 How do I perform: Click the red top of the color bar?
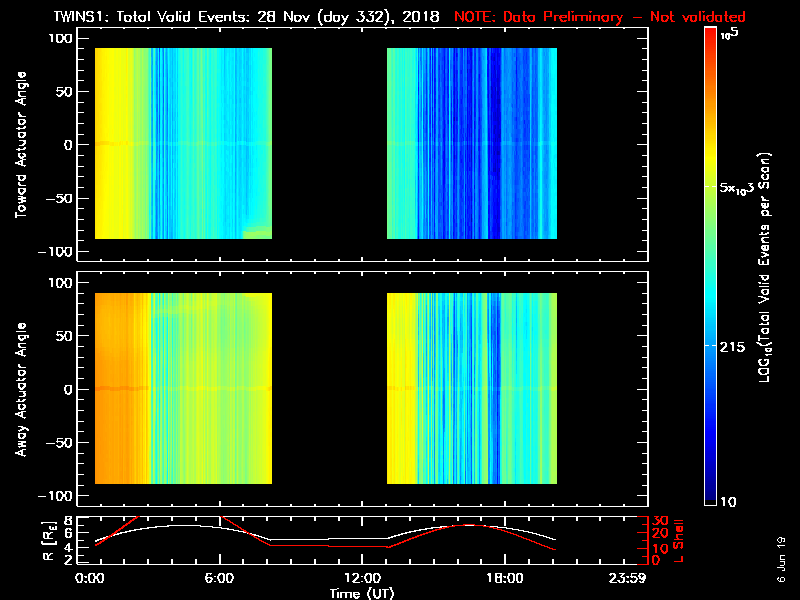711,40
